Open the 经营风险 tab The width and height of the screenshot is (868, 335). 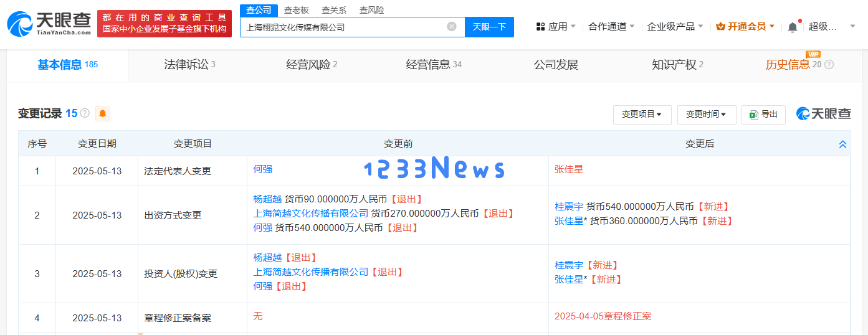pos(312,65)
